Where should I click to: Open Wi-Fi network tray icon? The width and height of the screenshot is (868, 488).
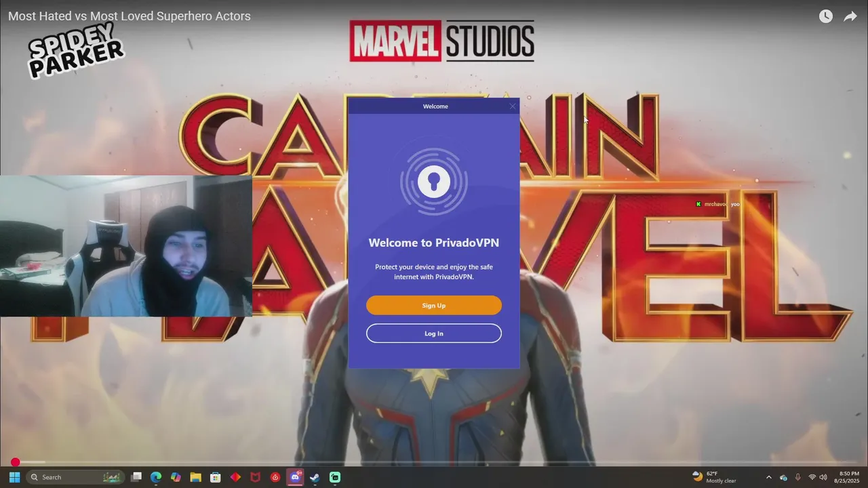(x=812, y=477)
